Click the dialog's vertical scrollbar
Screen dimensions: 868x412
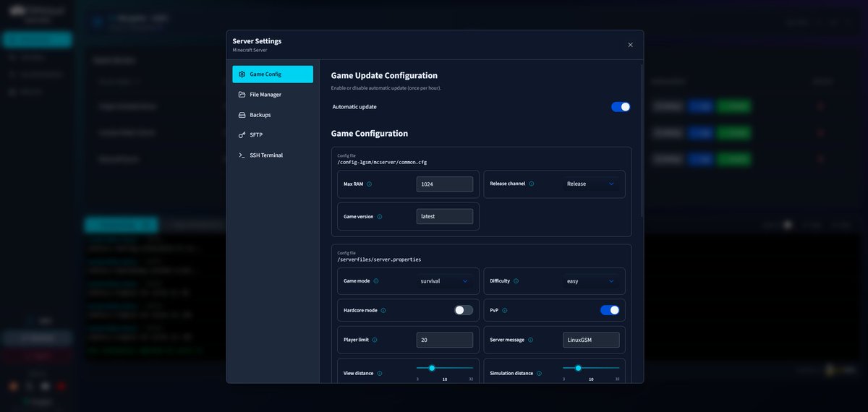tap(642, 141)
